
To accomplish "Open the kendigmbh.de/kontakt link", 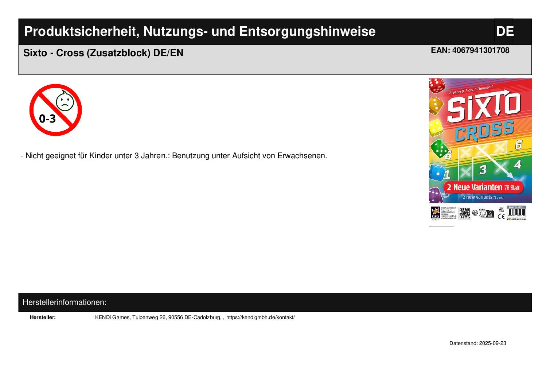I will [260, 317].
